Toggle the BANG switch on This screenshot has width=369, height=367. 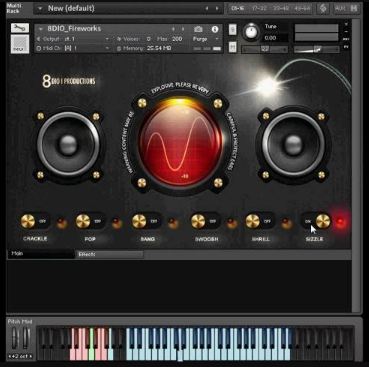pyautogui.click(x=147, y=221)
